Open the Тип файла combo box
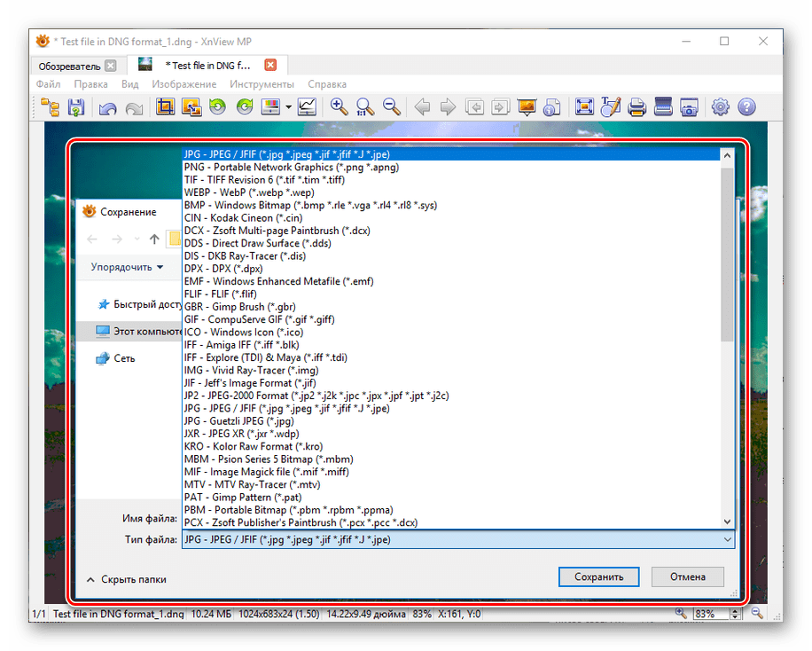812x651 pixels. (458, 539)
